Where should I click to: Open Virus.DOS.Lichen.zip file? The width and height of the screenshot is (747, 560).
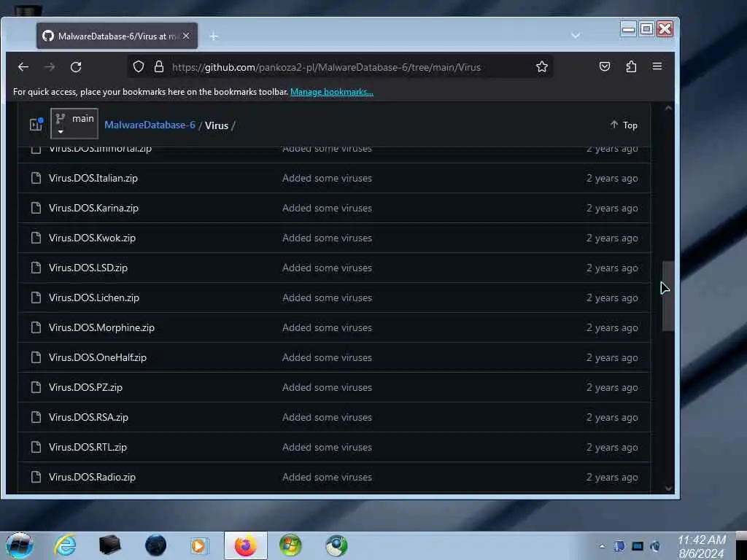click(94, 297)
